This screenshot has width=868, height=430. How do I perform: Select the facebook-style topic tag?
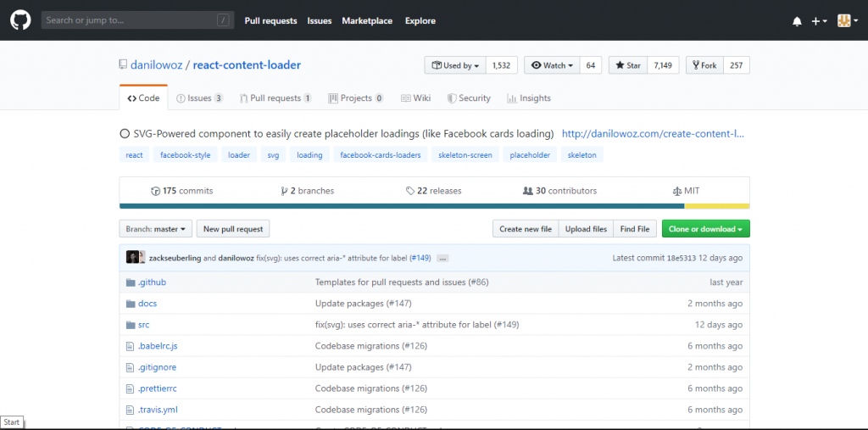tap(186, 155)
